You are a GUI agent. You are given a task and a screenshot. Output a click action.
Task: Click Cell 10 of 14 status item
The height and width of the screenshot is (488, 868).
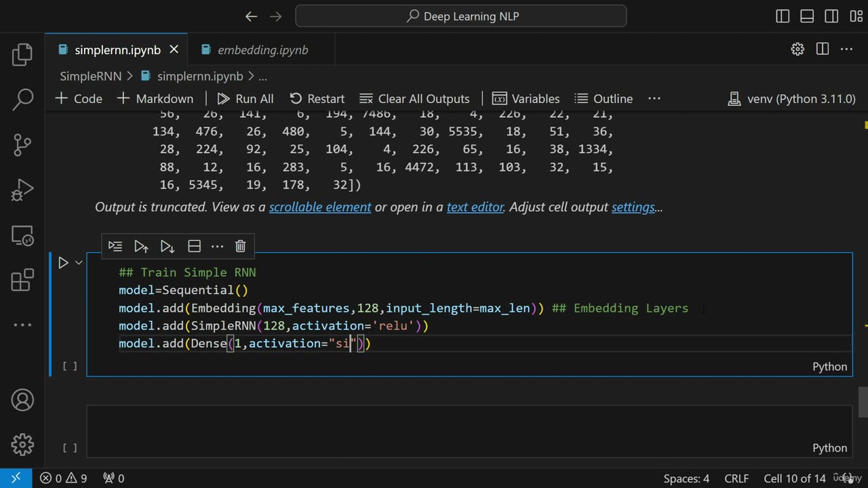pyautogui.click(x=795, y=479)
